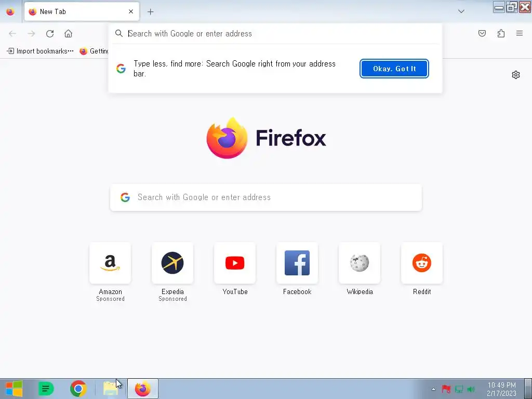Click the show desktop strip
This screenshot has height=399, width=532.
[528, 389]
